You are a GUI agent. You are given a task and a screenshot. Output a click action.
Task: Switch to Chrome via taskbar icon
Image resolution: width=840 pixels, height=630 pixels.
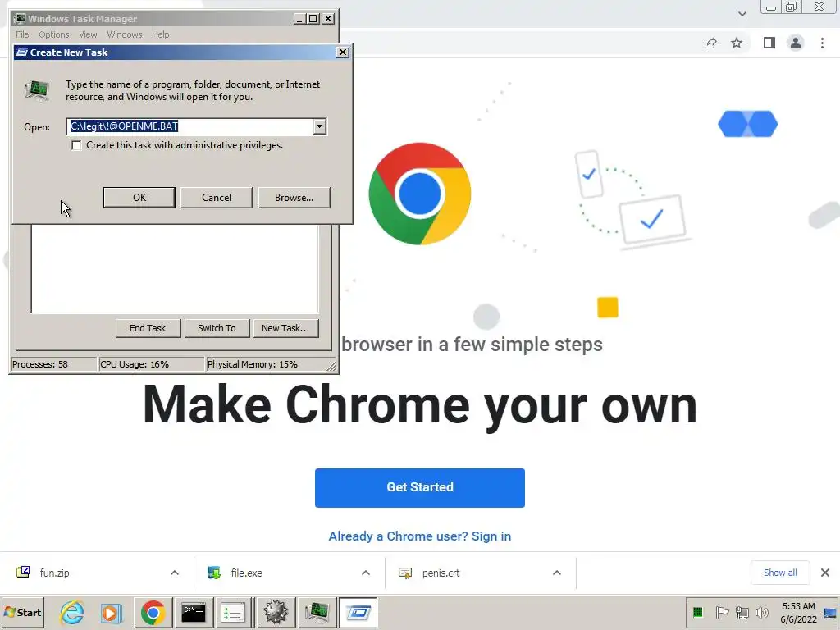tap(153, 612)
